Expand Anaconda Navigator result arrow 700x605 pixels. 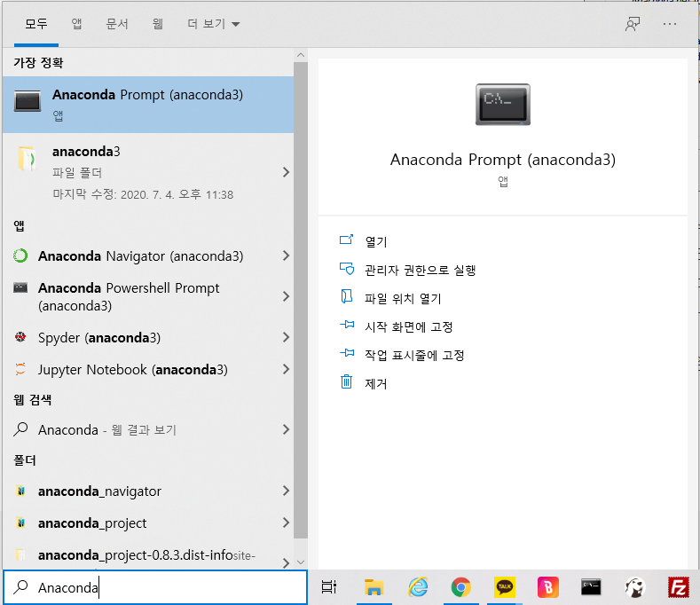coord(287,255)
